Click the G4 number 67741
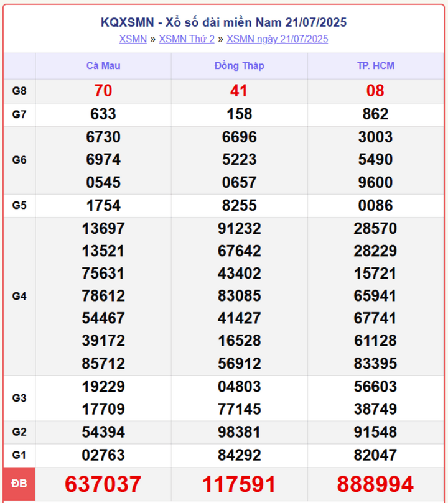Viewport: 448px width, 503px height. (375, 318)
